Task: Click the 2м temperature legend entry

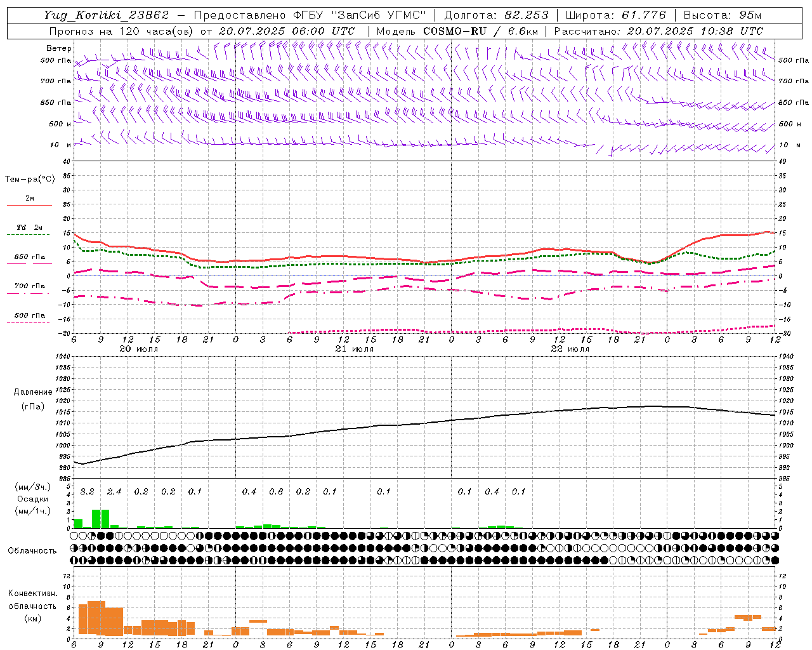Action: [30, 198]
